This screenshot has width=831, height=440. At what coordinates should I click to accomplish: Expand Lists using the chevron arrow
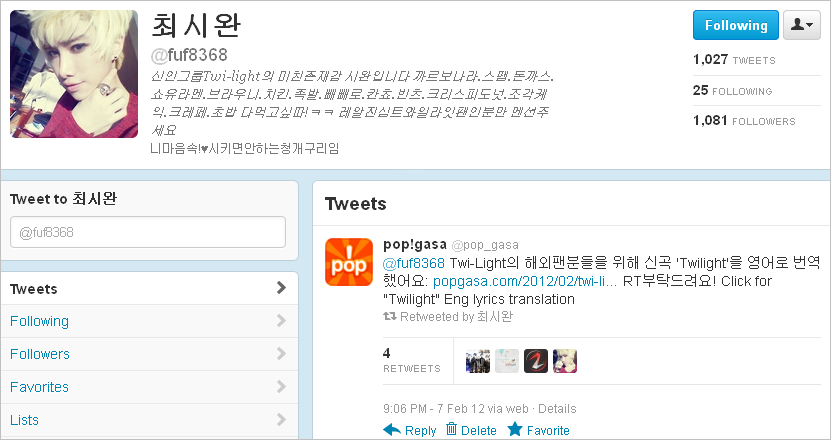(x=281, y=420)
